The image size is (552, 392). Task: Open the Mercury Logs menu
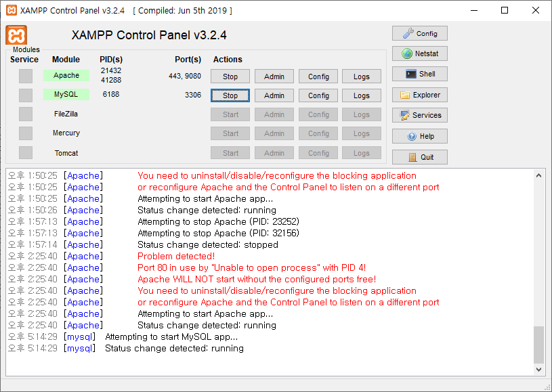click(362, 133)
